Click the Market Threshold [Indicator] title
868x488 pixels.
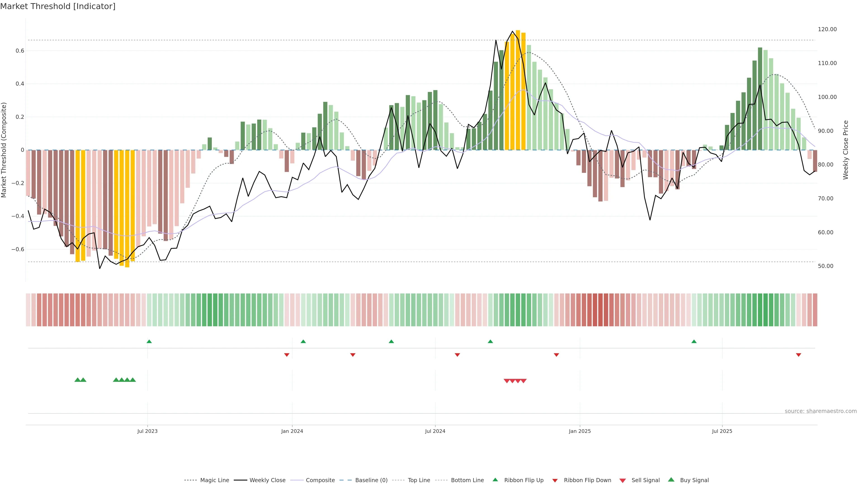tap(58, 6)
